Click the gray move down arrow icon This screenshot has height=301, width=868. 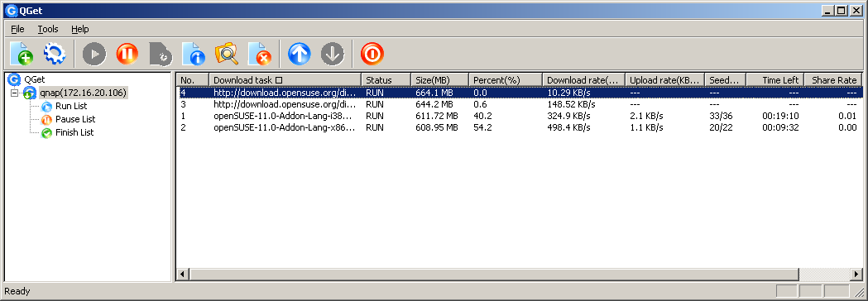(x=333, y=54)
